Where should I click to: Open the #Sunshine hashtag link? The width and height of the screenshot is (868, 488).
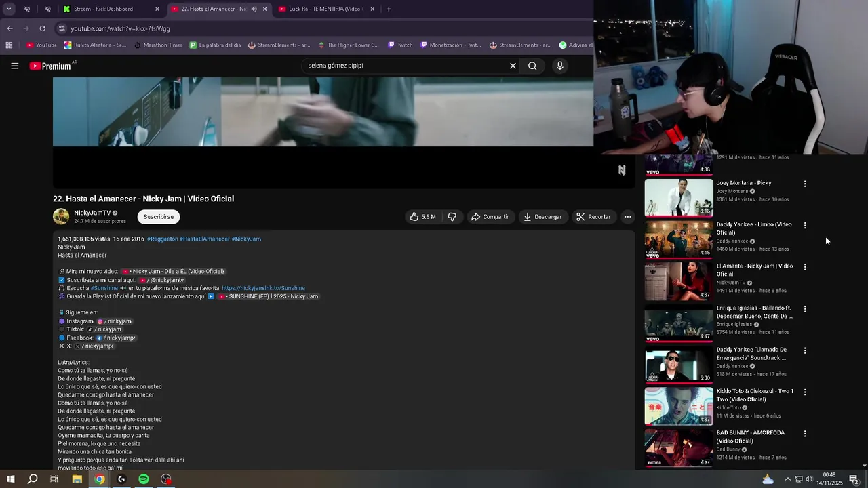(104, 288)
